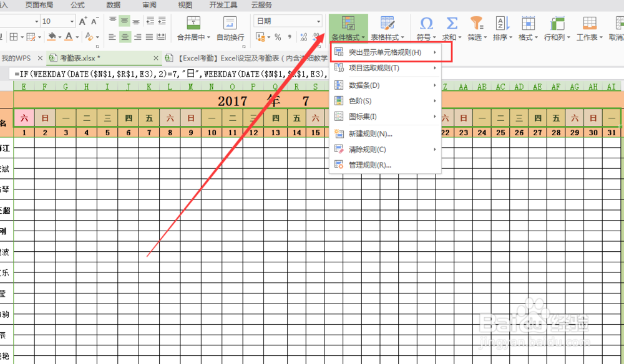
Task: Expand the 排序 dropdown arrow
Action: click(510, 37)
